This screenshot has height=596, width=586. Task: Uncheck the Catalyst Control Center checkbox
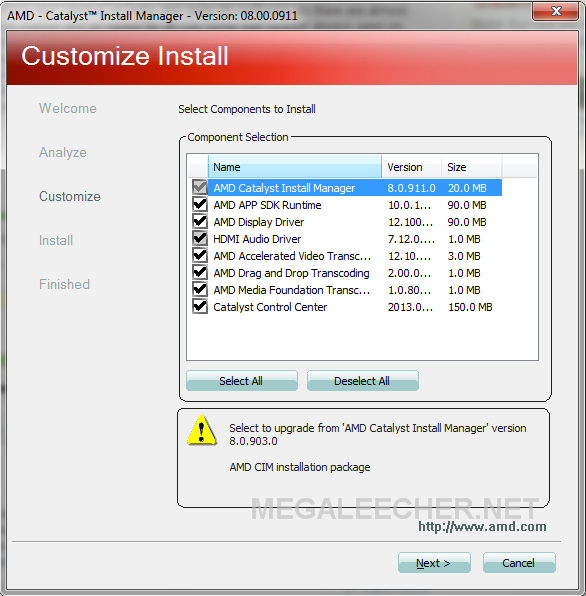coord(200,307)
